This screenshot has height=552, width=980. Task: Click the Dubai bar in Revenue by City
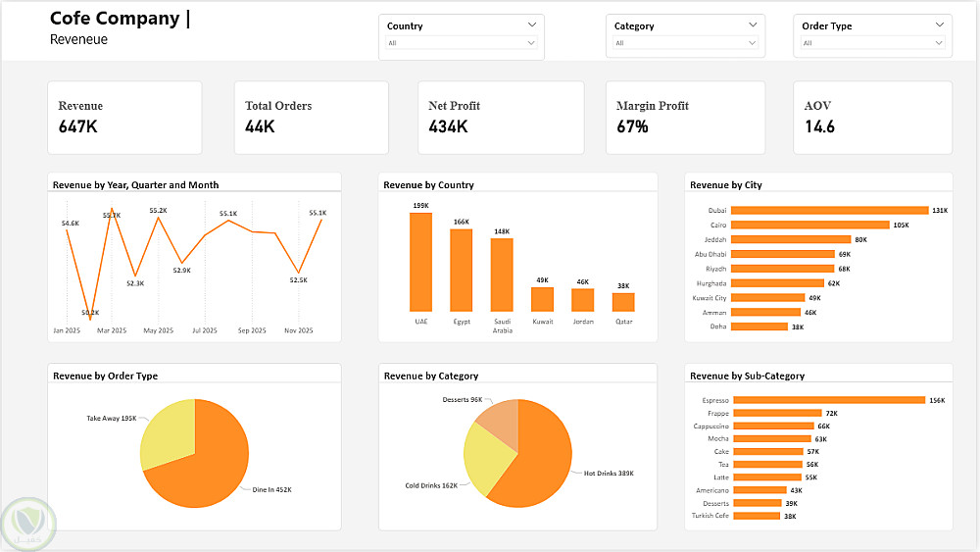[x=829, y=210]
